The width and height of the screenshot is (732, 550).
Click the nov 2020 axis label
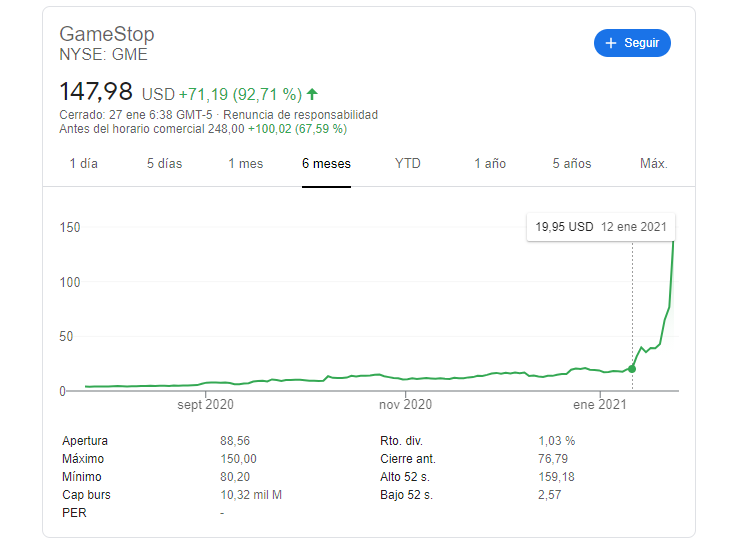click(404, 405)
